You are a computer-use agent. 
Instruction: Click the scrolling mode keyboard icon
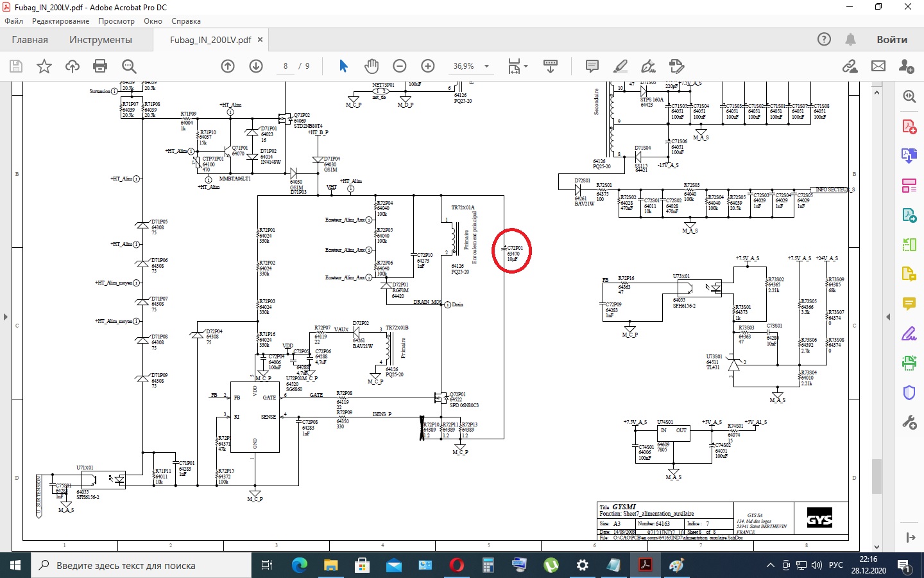coord(551,66)
